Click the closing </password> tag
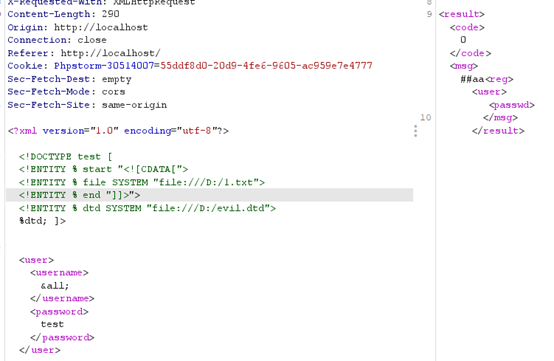The height and width of the screenshot is (361, 554). pyautogui.click(x=62, y=338)
